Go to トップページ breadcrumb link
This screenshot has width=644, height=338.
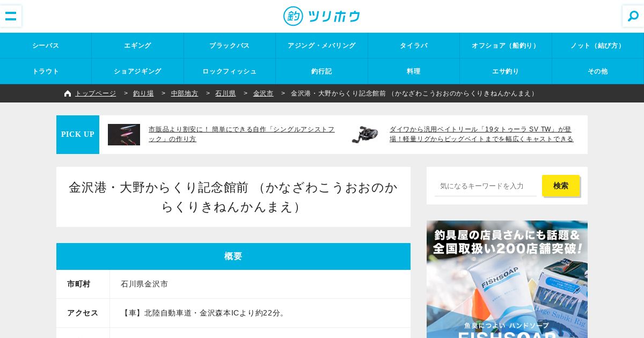(x=96, y=93)
